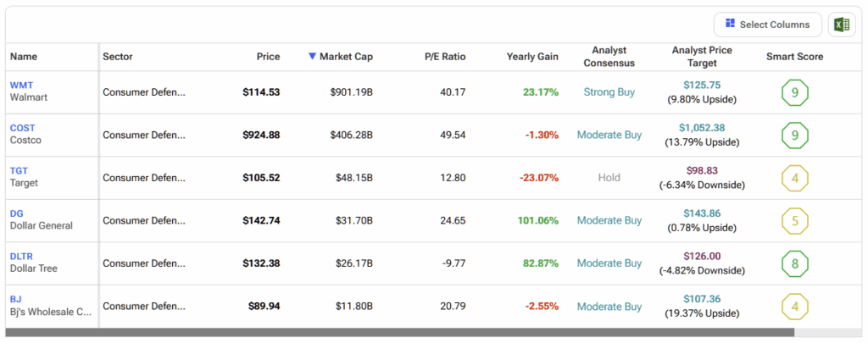Click the Price column header
Screen dimensions: 868x343
point(268,57)
